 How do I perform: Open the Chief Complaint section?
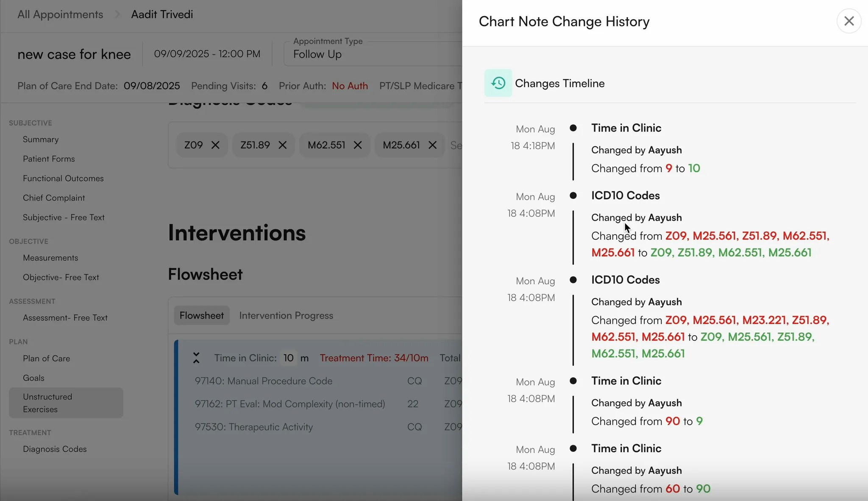(x=54, y=198)
